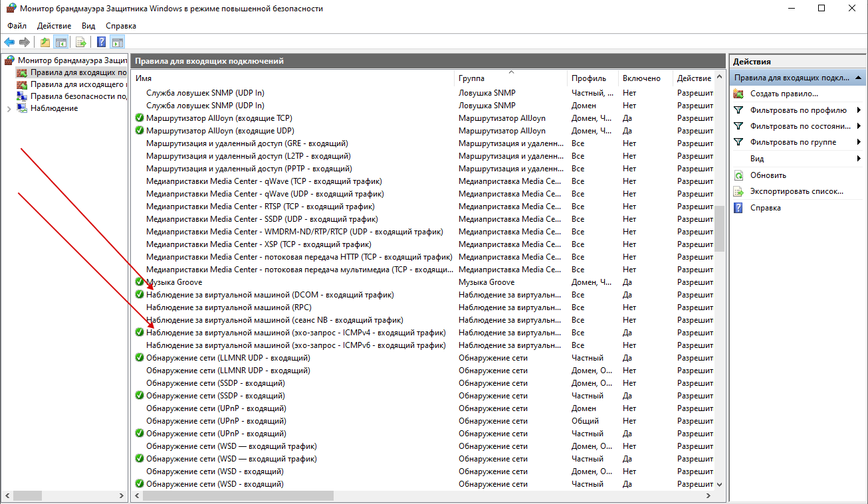This screenshot has height=504, width=868.
Task: Click the green Обновить refresh icon
Action: [738, 175]
